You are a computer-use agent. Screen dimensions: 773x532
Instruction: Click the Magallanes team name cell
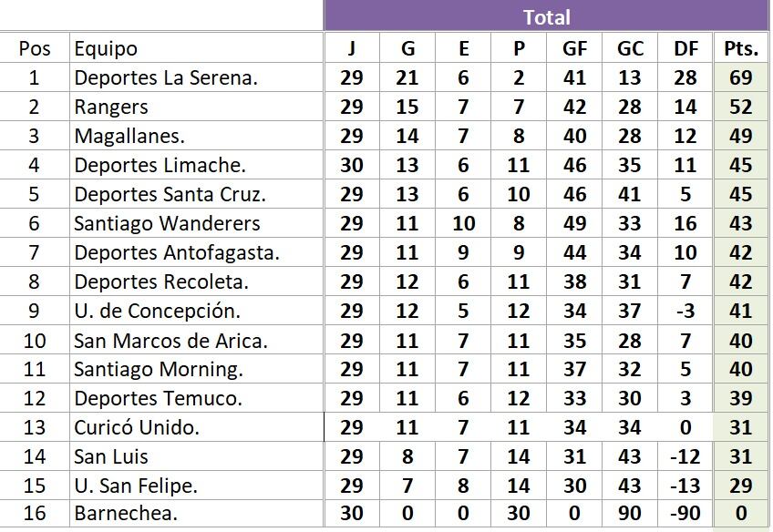point(196,136)
